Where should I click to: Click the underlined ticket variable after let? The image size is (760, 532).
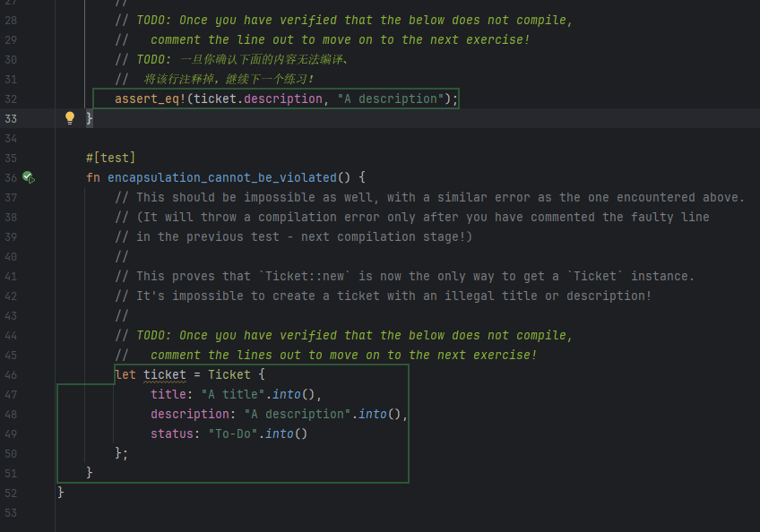(165, 374)
